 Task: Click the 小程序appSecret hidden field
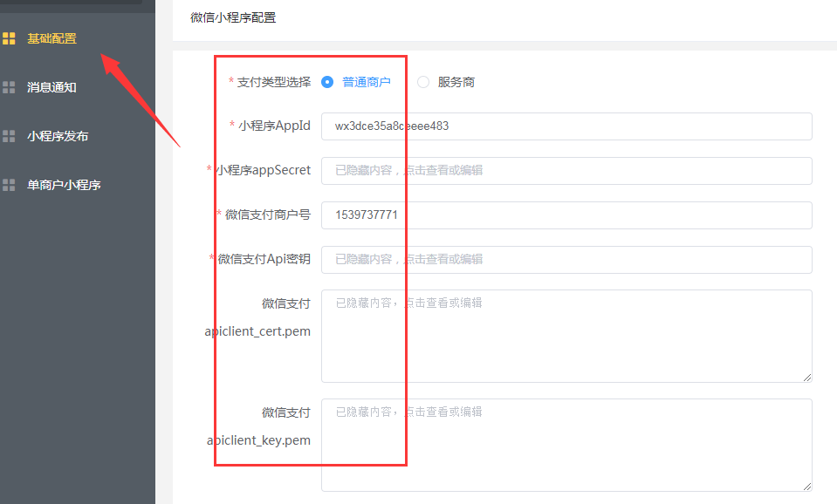tap(566, 171)
